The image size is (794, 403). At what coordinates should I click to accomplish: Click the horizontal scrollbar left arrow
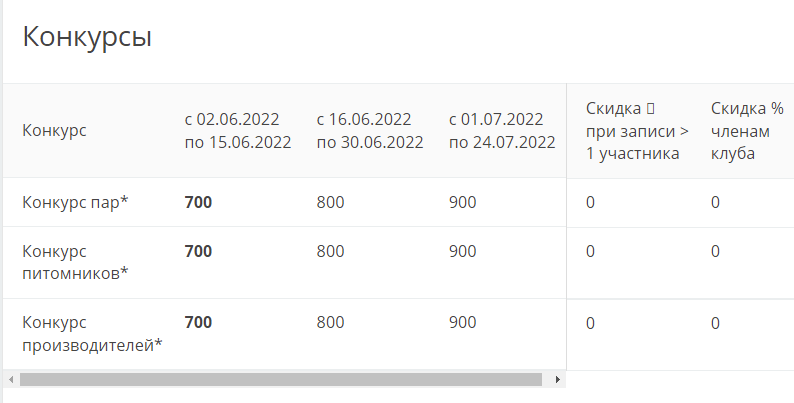pos(10,380)
